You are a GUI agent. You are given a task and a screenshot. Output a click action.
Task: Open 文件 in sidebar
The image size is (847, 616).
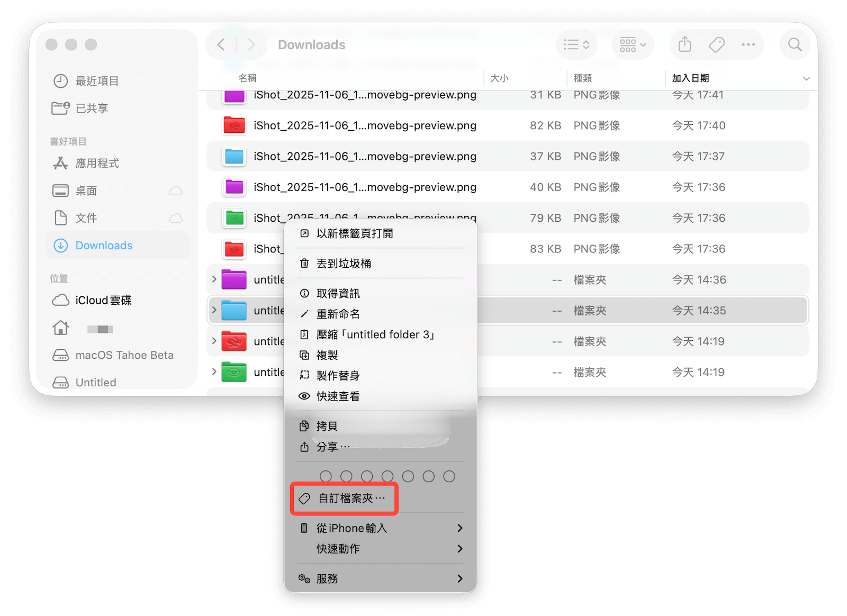(116, 218)
